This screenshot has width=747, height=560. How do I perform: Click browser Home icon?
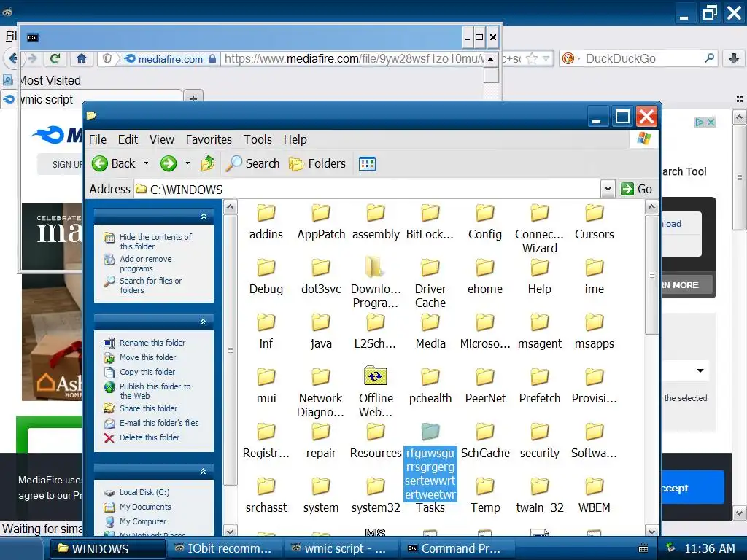(x=82, y=58)
